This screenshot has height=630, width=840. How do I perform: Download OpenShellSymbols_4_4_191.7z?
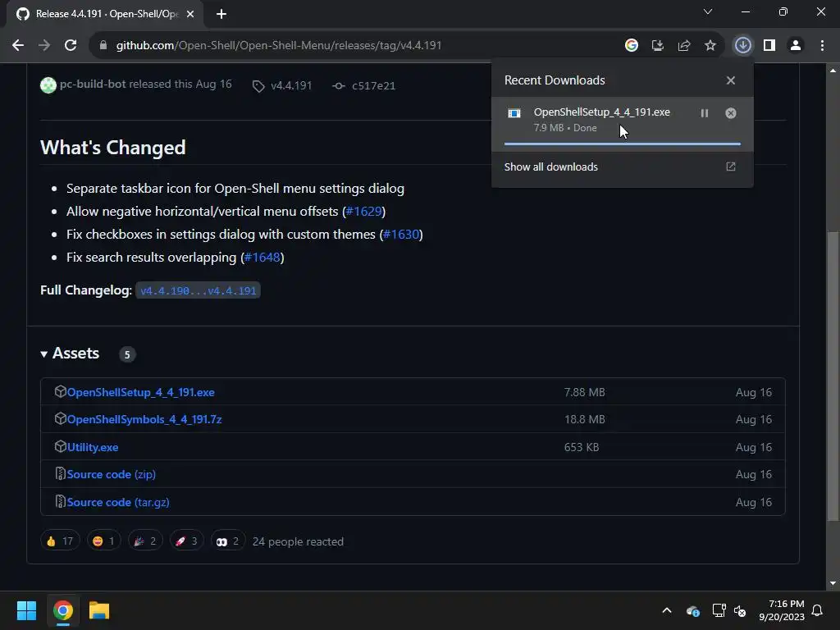[x=144, y=419]
